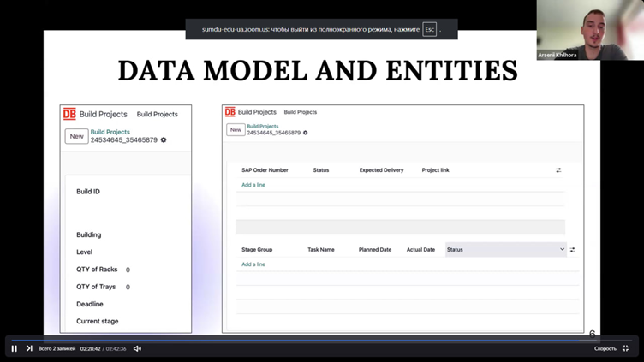Click the Build ID field label
The width and height of the screenshot is (644, 362).
[x=88, y=191]
